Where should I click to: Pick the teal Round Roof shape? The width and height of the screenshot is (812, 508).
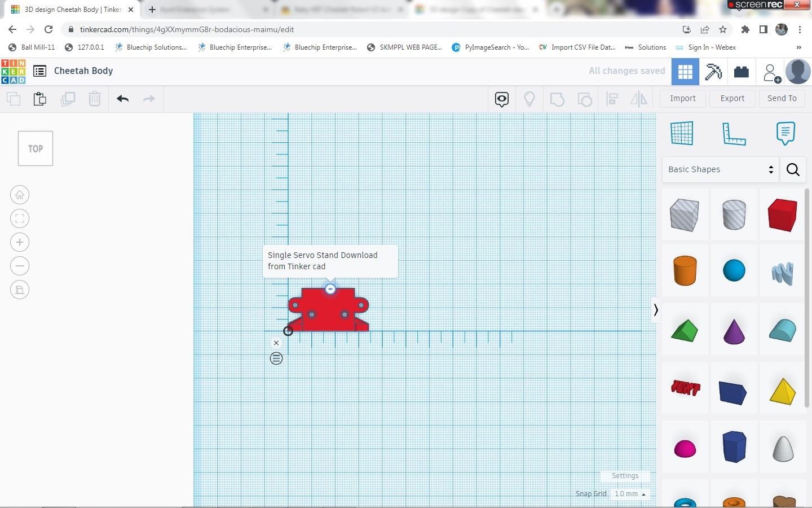[x=783, y=331]
